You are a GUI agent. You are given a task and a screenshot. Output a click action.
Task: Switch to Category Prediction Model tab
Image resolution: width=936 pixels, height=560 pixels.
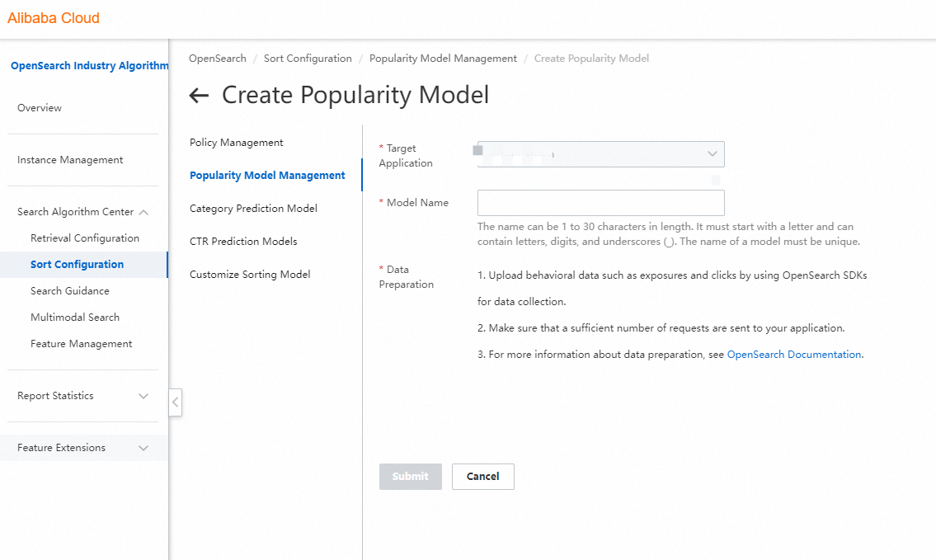253,209
